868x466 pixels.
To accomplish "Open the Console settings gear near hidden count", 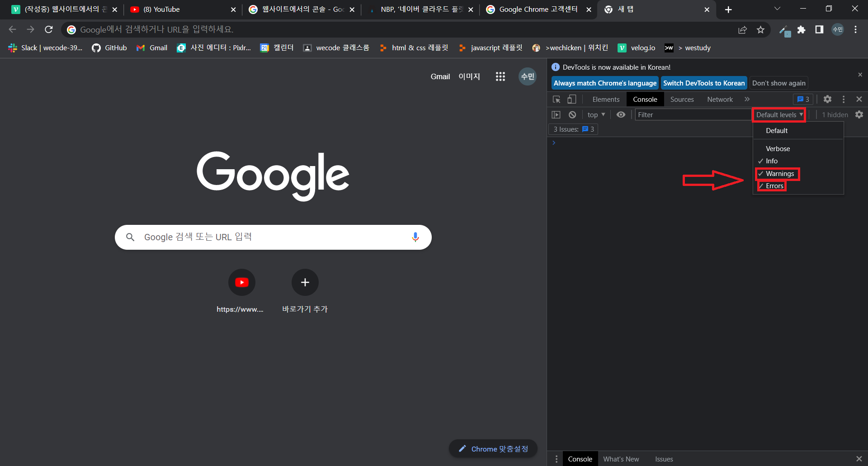I will pos(859,115).
